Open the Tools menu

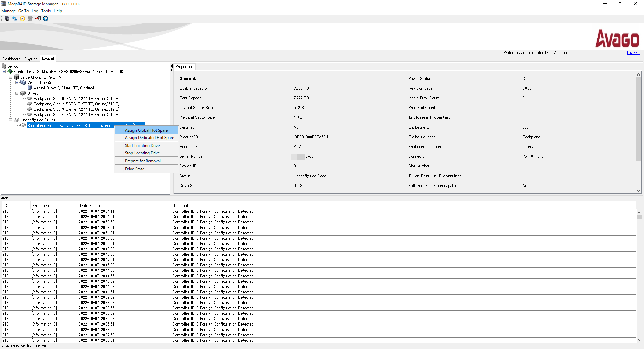[46, 11]
